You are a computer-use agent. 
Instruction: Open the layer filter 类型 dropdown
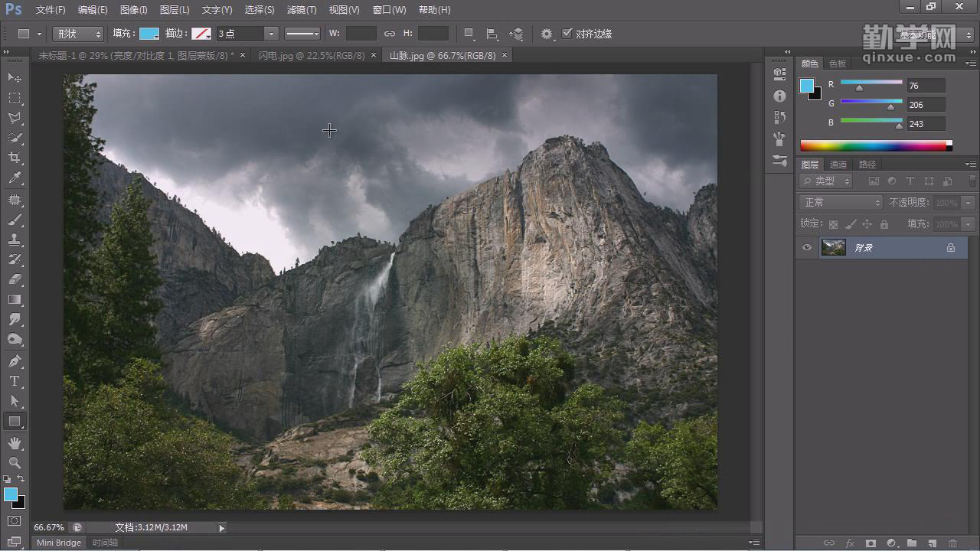[x=825, y=181]
